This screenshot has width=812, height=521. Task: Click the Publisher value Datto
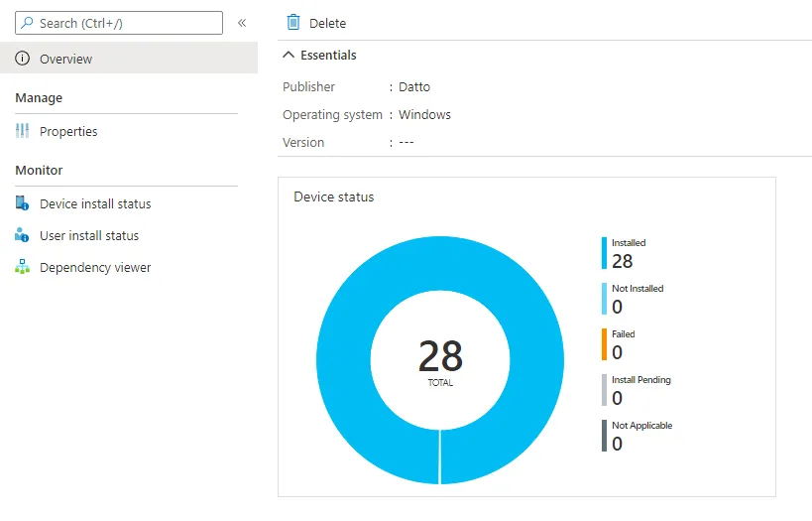click(x=414, y=86)
